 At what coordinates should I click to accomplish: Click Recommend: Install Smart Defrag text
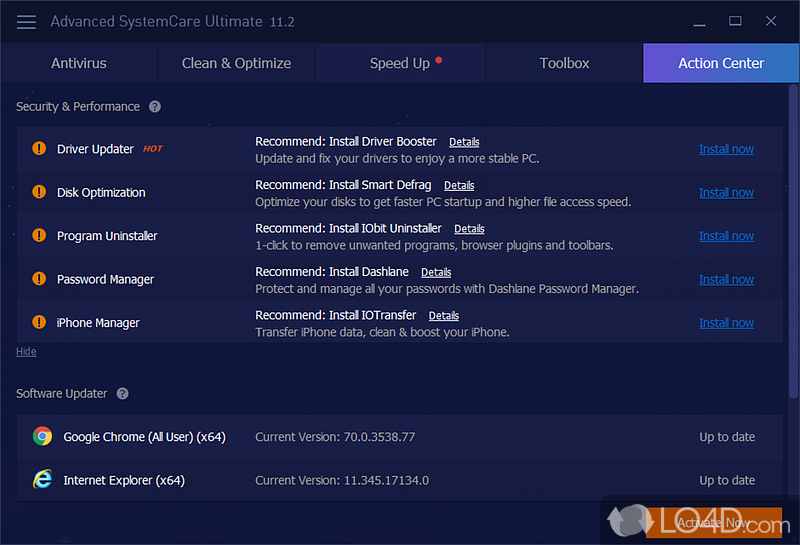pos(343,185)
